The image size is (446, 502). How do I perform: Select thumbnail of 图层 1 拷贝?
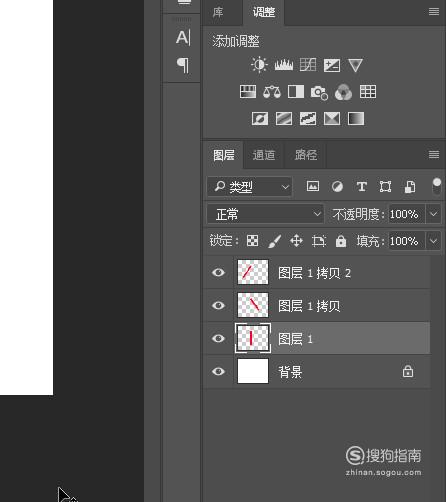coord(253,305)
